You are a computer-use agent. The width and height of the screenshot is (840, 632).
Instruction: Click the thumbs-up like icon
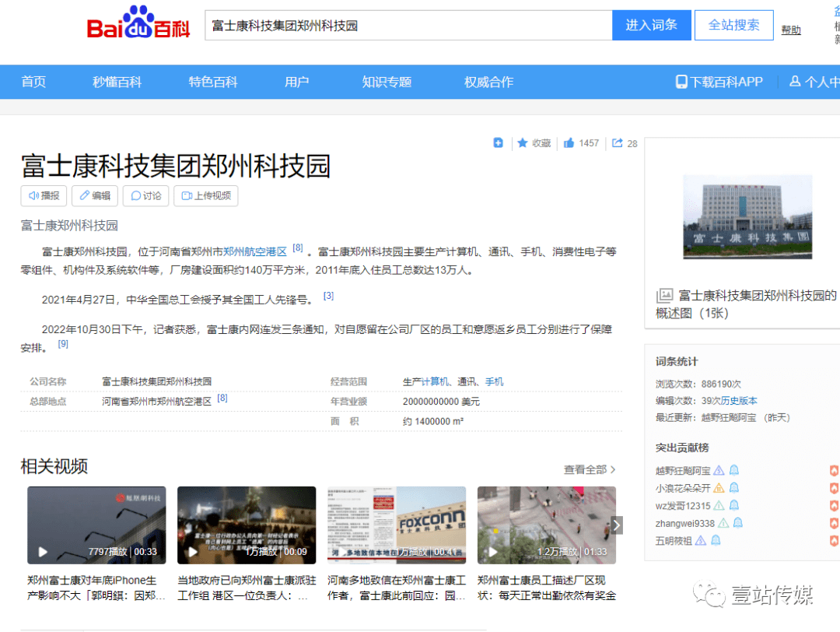pos(569,143)
